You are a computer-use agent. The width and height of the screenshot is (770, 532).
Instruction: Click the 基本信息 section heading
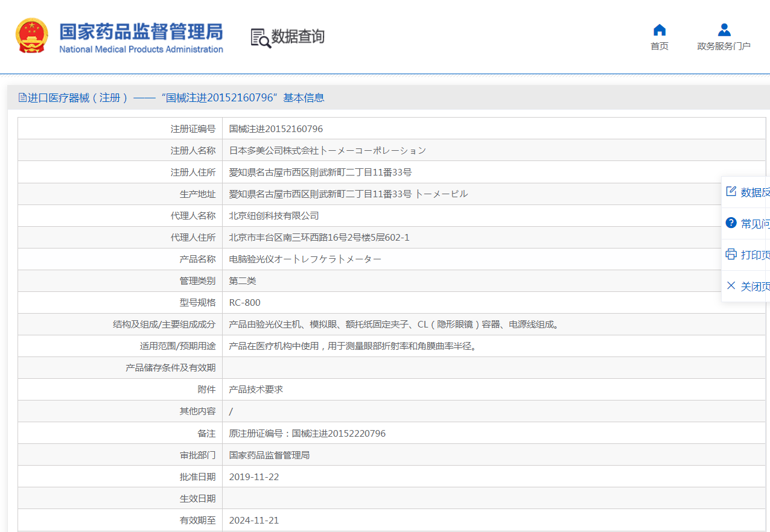pyautogui.click(x=304, y=98)
